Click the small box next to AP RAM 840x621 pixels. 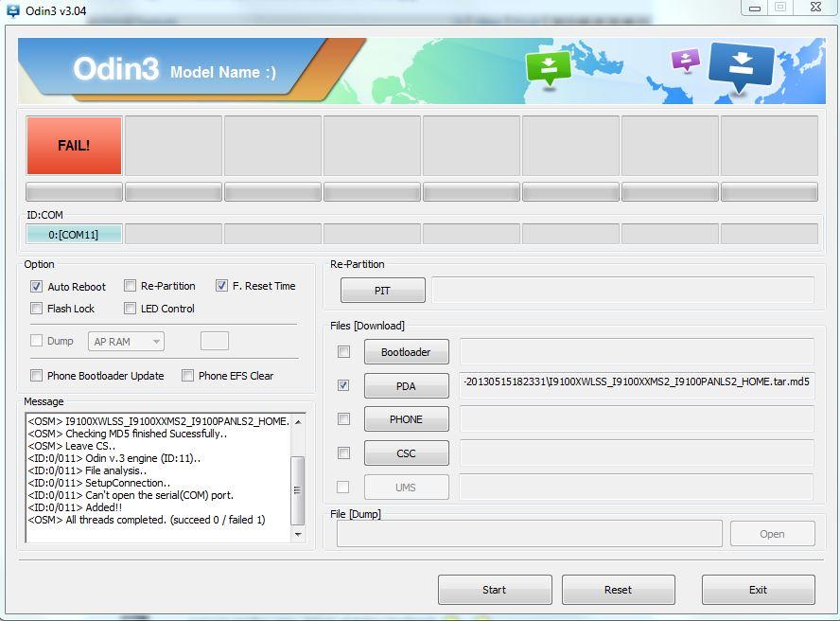click(x=215, y=341)
